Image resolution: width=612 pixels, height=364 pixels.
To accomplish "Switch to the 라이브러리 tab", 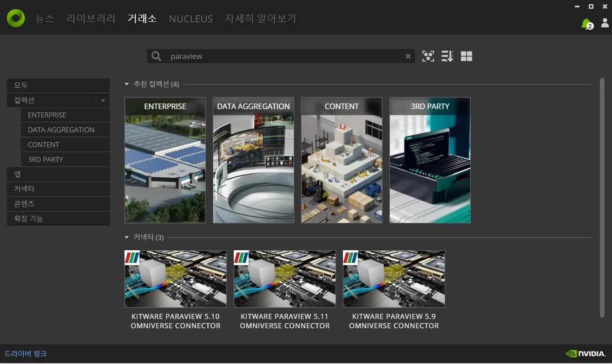I will point(91,19).
